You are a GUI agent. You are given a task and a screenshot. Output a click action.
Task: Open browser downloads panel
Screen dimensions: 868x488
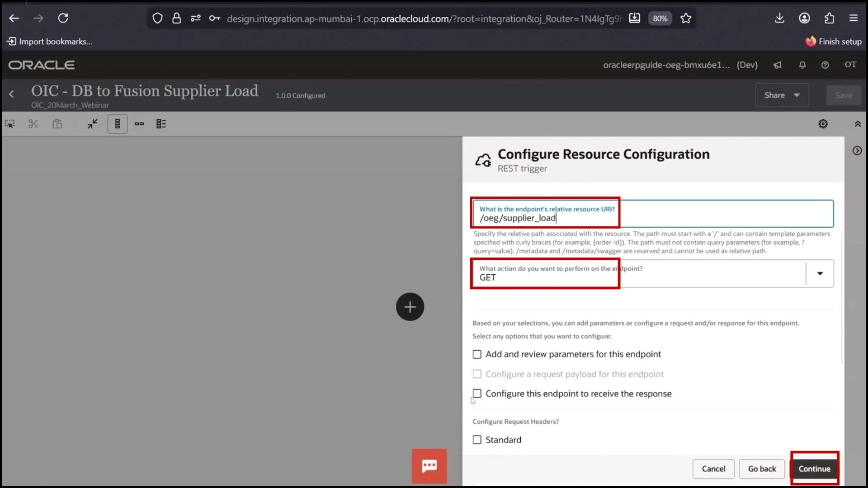point(779,18)
